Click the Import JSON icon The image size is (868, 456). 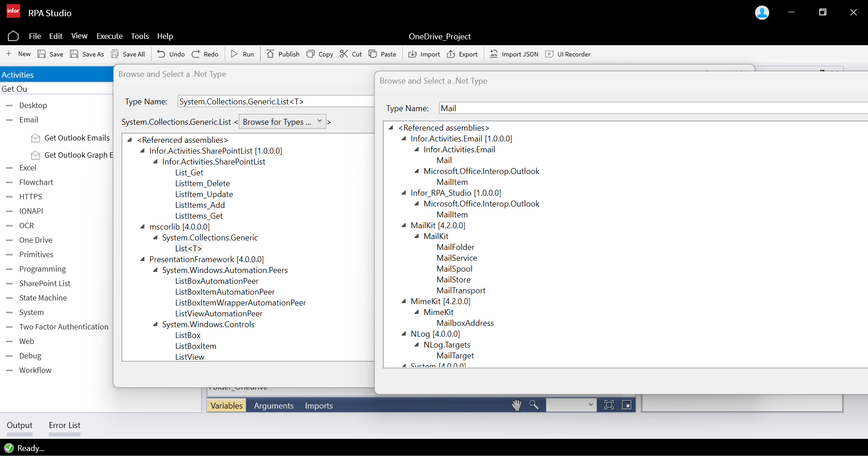pyautogui.click(x=494, y=54)
